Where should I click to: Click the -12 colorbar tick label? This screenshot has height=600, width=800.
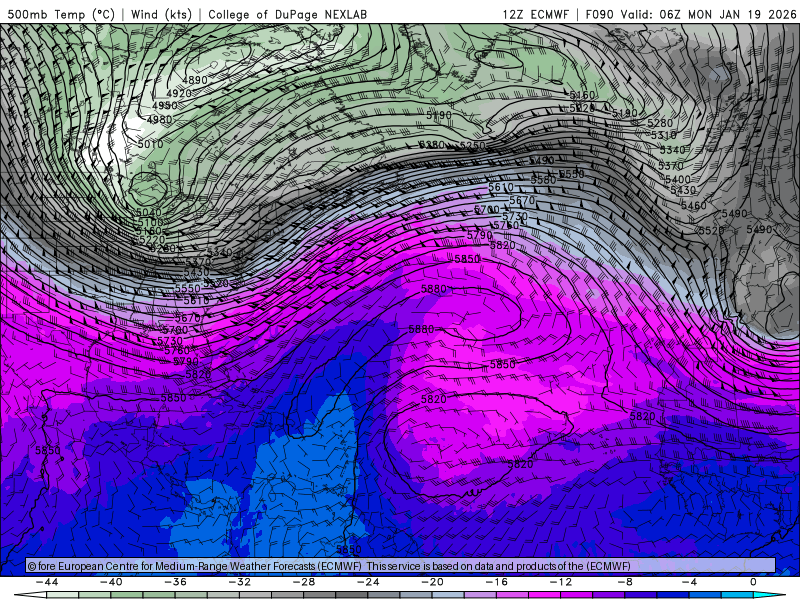point(561,582)
